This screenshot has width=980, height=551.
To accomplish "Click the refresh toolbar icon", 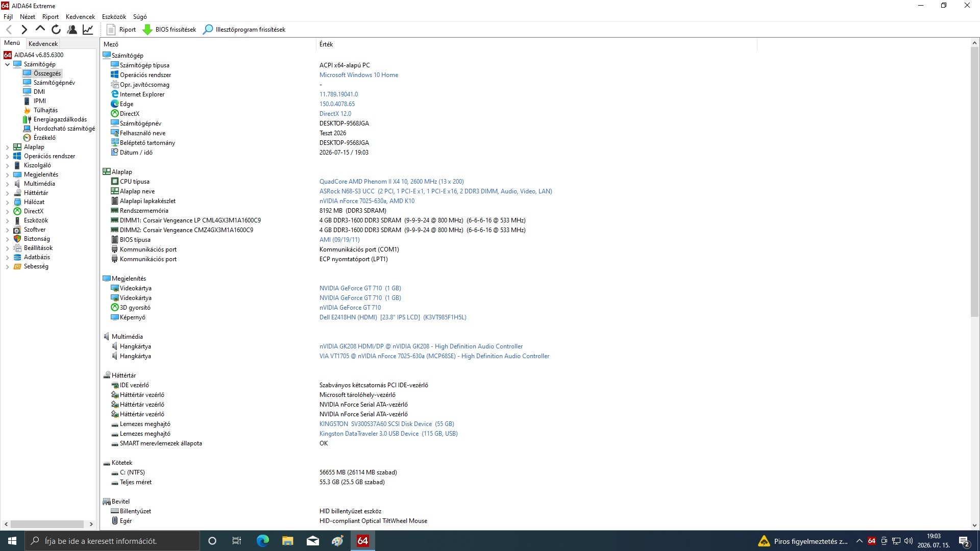I will (56, 30).
